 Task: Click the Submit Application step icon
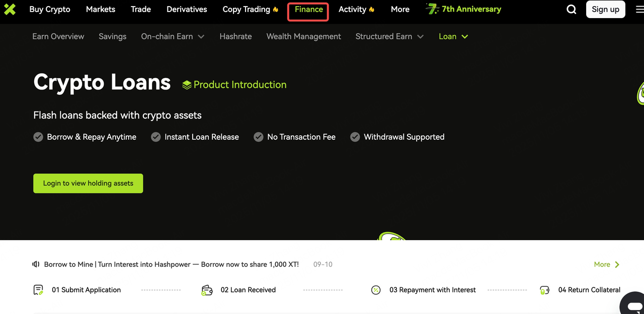tap(38, 290)
